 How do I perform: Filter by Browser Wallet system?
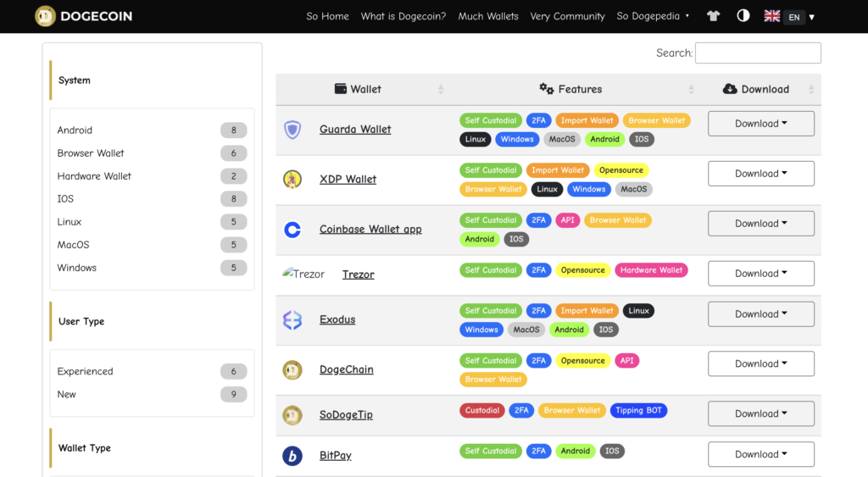[152, 153]
